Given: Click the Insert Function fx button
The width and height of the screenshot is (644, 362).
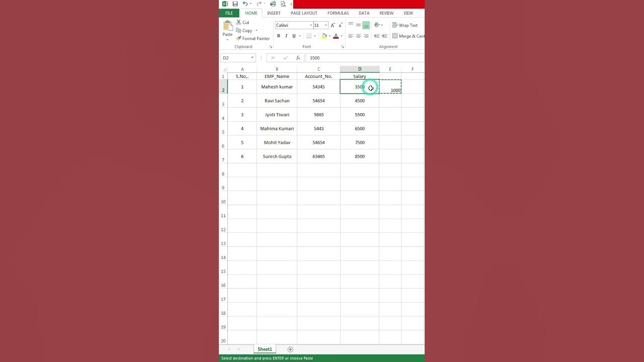Looking at the screenshot, I should tap(298, 58).
